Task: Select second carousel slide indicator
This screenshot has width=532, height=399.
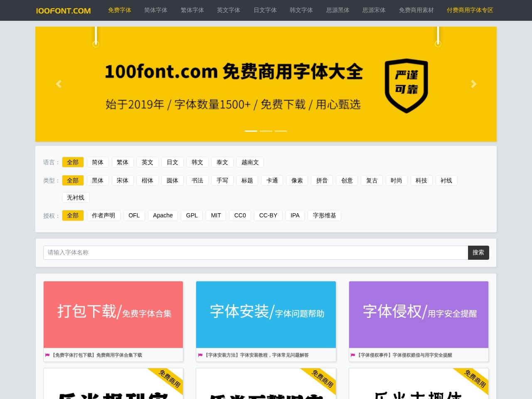Action: (x=266, y=131)
